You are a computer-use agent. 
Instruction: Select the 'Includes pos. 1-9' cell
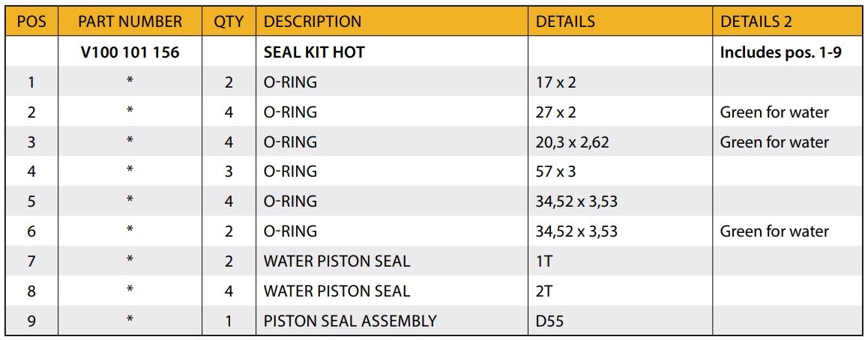pos(780,52)
